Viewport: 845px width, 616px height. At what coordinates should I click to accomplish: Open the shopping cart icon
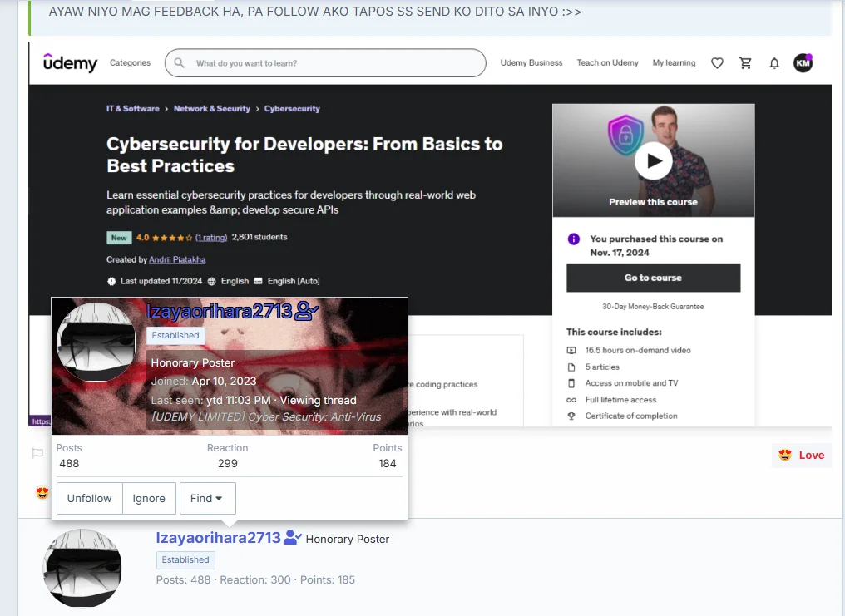tap(745, 63)
